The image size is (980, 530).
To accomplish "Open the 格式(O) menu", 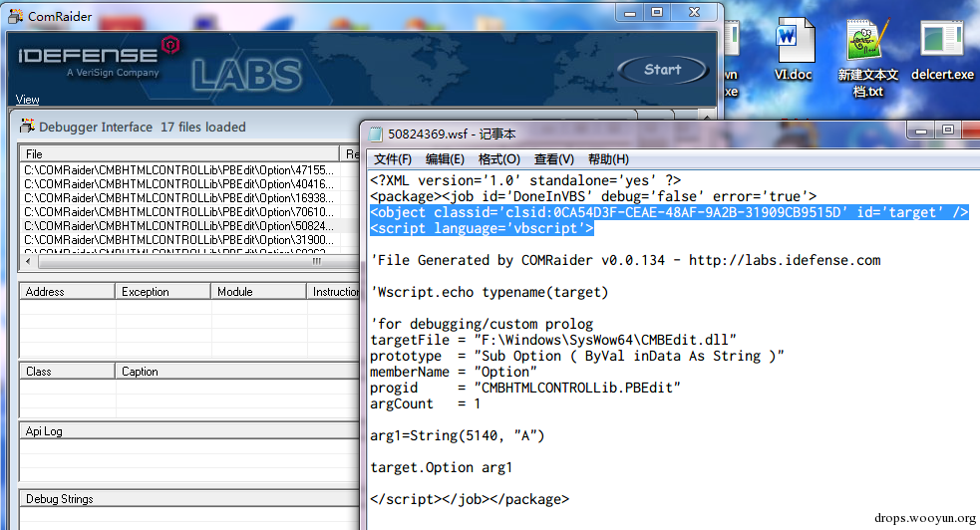I will 498,159.
